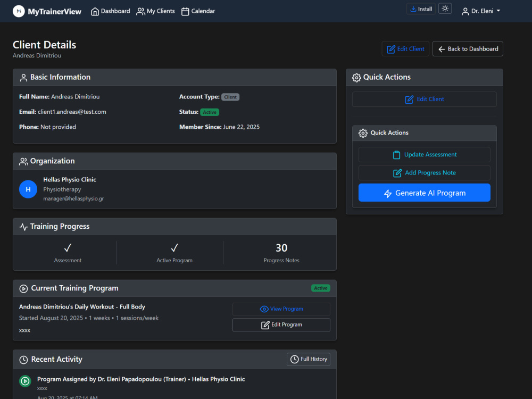Image resolution: width=532 pixels, height=399 pixels.
Task: Click the Recent Activity clock icon
Action: point(23,360)
